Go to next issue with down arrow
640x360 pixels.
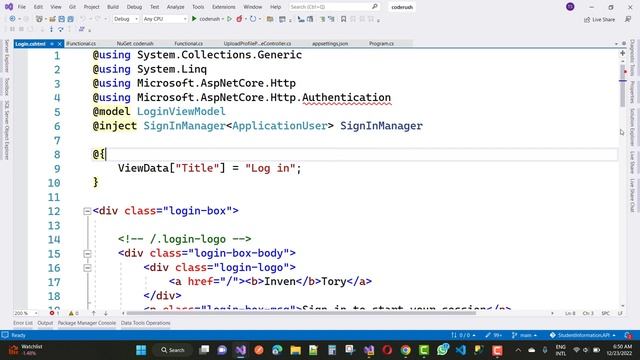coord(106,313)
